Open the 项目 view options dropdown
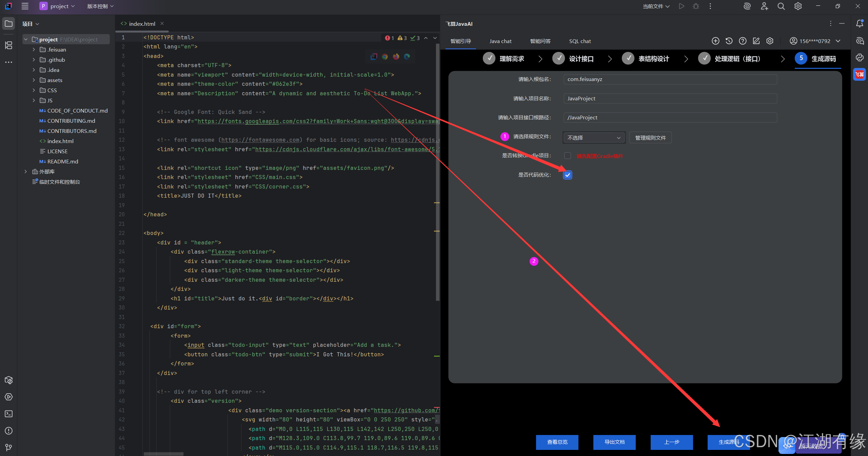The width and height of the screenshot is (868, 456). point(31,24)
